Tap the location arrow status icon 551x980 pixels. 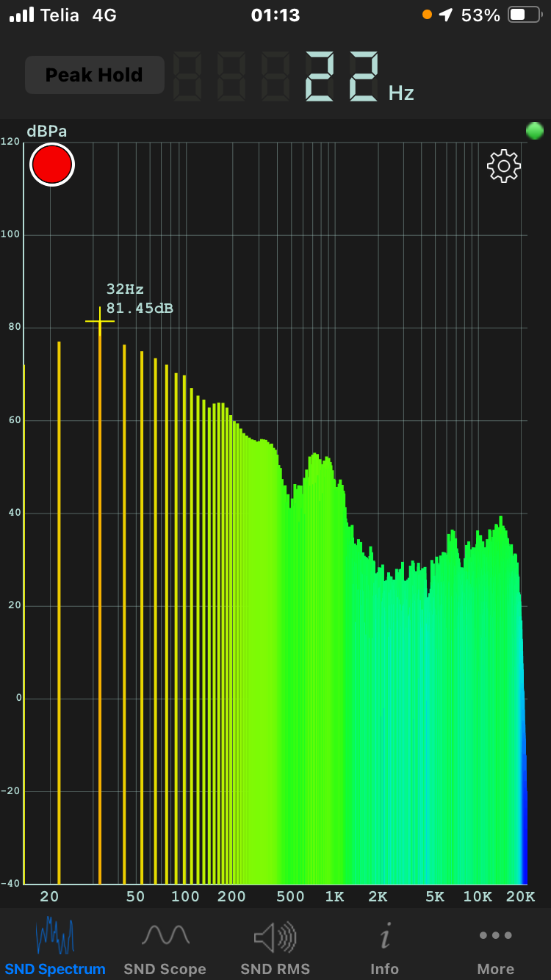(446, 15)
